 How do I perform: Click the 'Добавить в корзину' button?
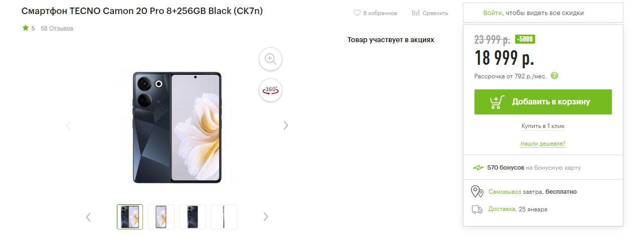point(543,102)
